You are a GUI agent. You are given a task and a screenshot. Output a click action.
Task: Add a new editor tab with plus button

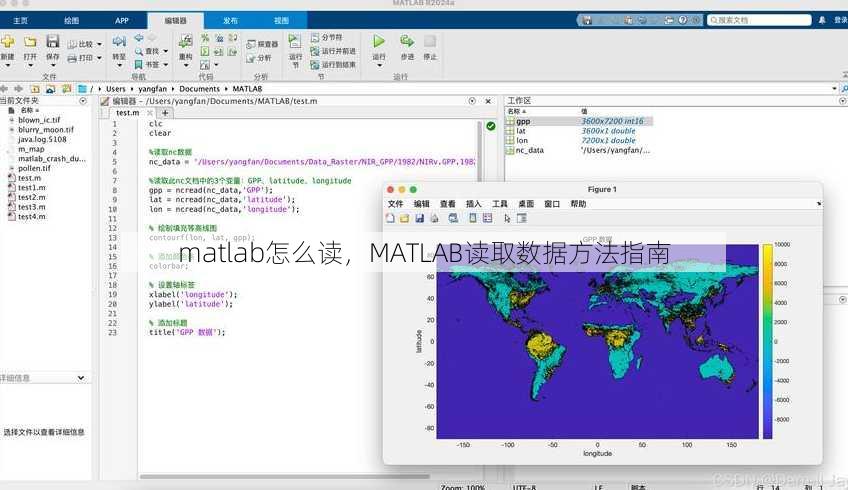point(165,112)
